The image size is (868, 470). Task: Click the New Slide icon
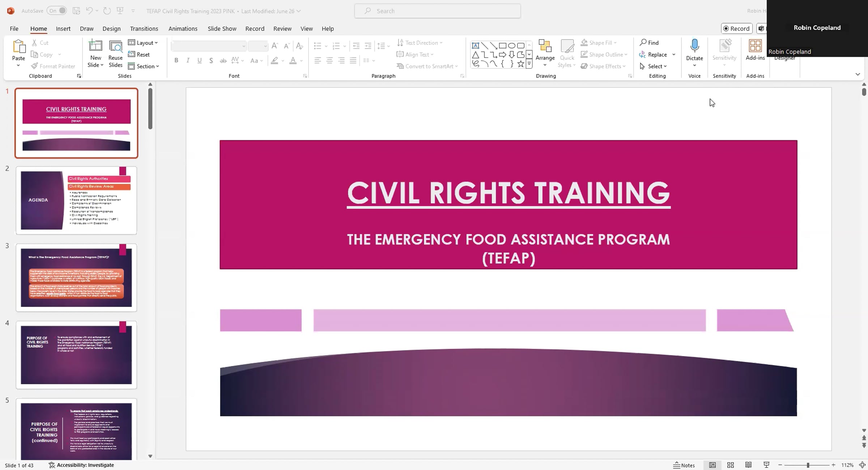pyautogui.click(x=95, y=46)
